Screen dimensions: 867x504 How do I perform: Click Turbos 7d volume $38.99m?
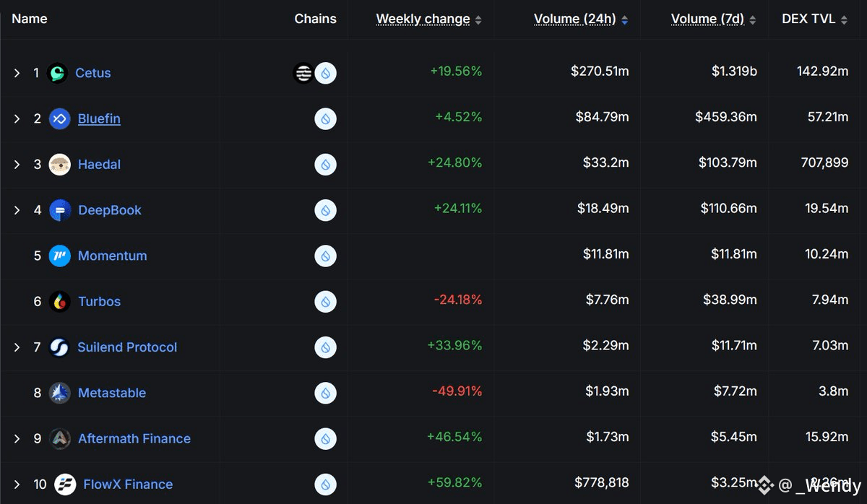click(x=732, y=300)
